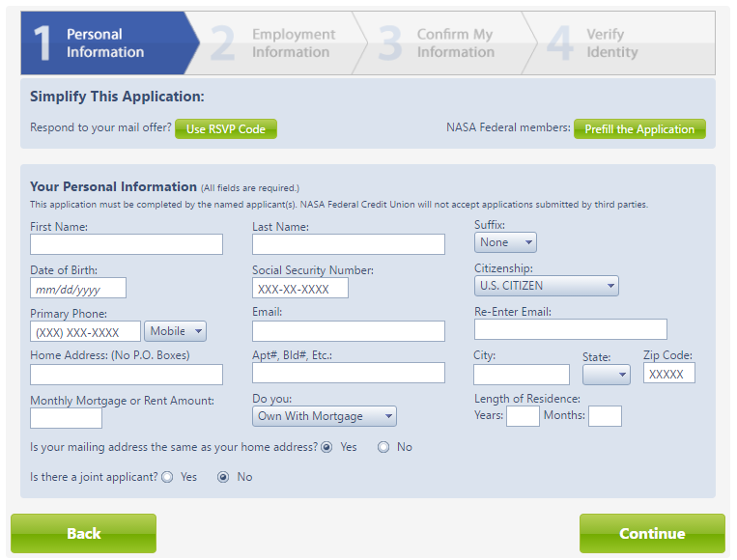This screenshot has width=737, height=560.
Task: Click the 'Simplify This Application:' heading
Action: 117,97
